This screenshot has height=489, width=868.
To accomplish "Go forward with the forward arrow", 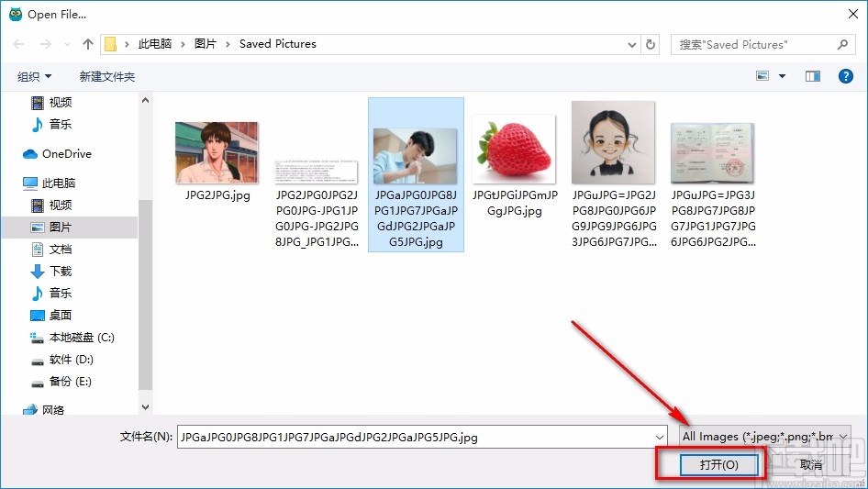I will (45, 44).
